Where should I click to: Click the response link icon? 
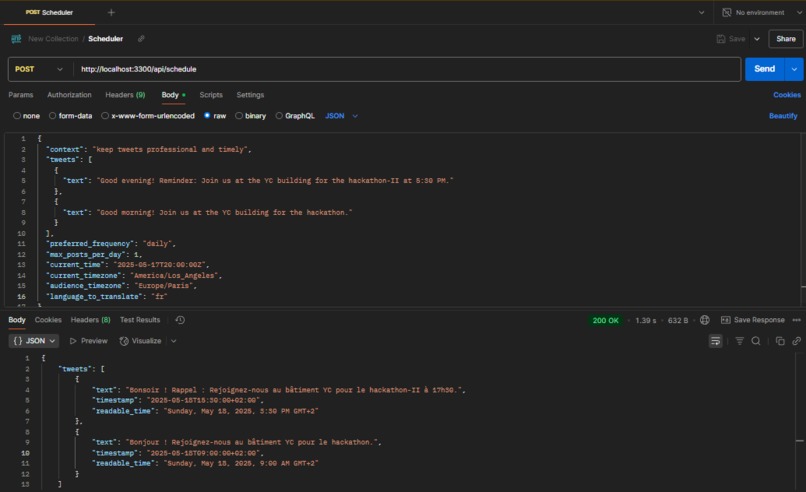pos(796,341)
